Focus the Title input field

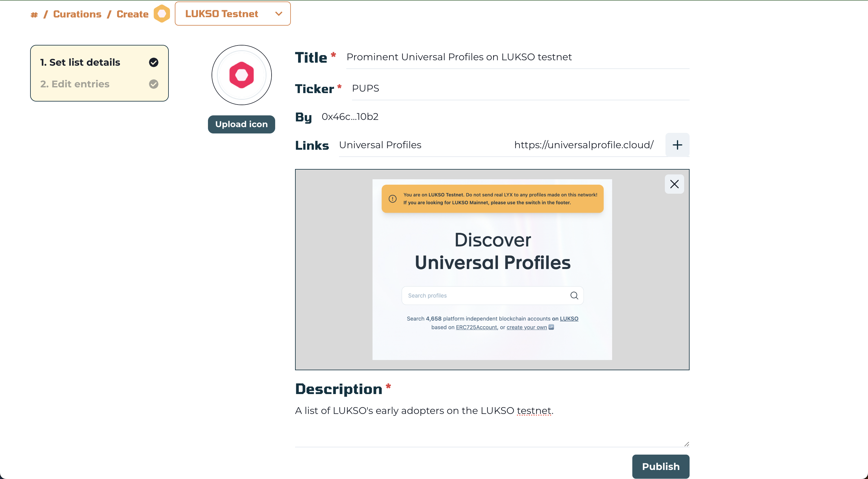[x=517, y=57]
